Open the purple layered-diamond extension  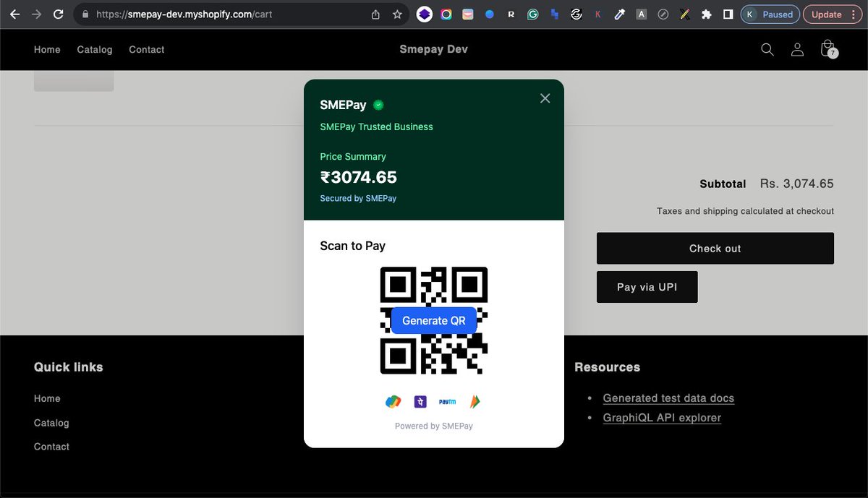(425, 14)
